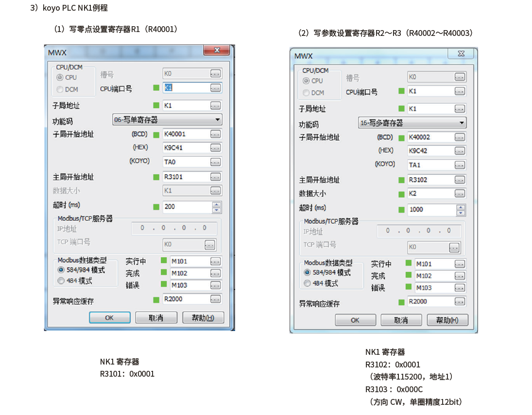The height and width of the screenshot is (415, 532).
Task: Click browse button beside K9C41 HEX field
Action: [215, 148]
